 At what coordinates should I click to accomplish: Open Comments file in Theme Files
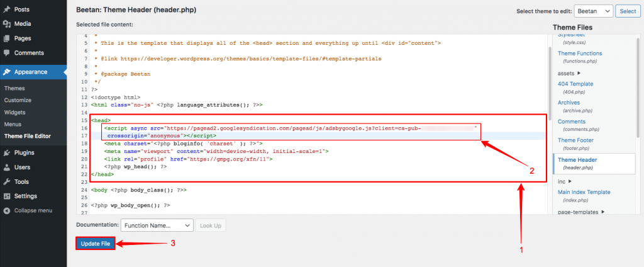pos(571,122)
